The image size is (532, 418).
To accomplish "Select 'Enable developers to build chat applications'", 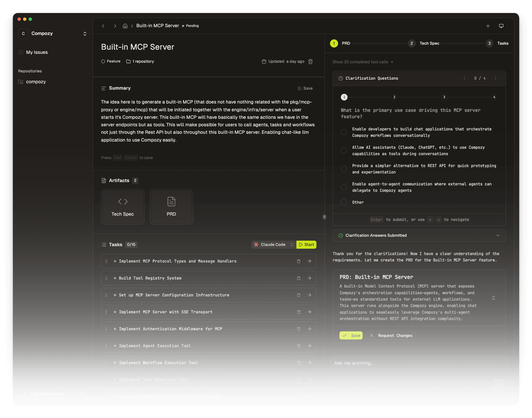I will pyautogui.click(x=344, y=132).
